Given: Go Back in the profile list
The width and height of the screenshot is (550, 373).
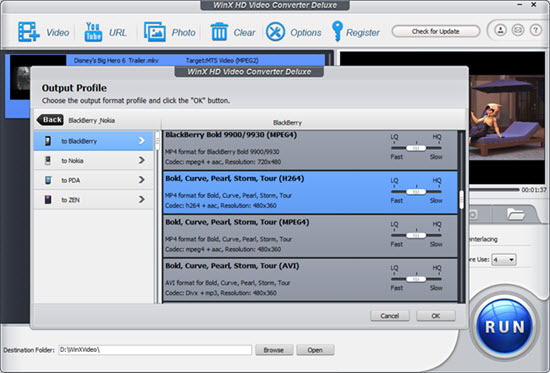Looking at the screenshot, I should 50,120.
